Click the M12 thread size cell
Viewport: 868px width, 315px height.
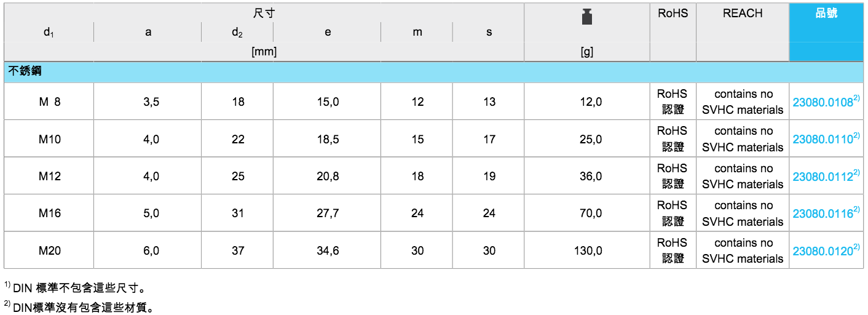coord(49,176)
